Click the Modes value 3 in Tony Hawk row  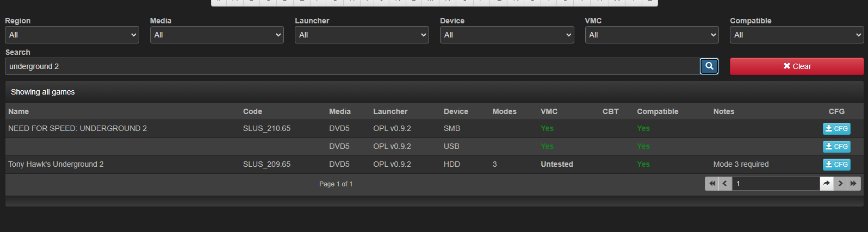(495, 165)
